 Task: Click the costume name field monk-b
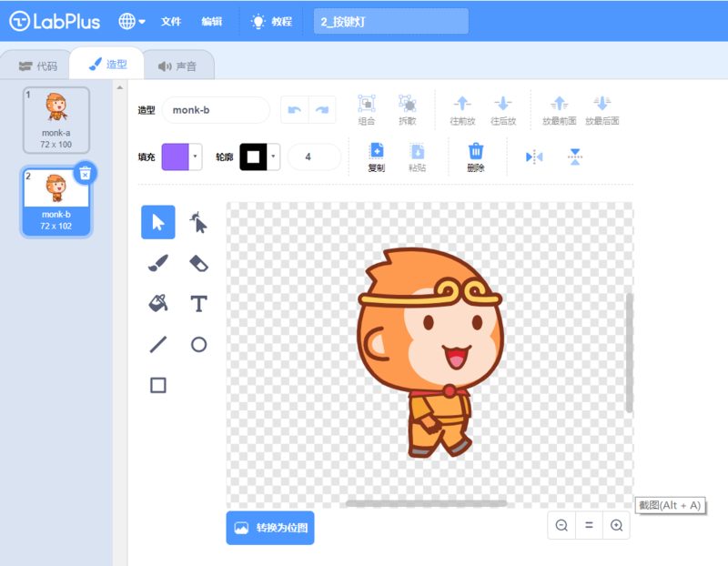click(216, 110)
